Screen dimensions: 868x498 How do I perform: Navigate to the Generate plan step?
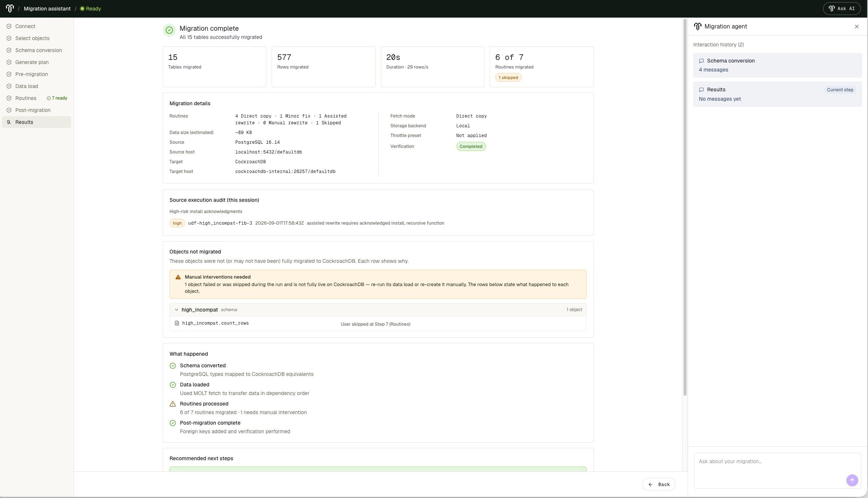[36, 62]
